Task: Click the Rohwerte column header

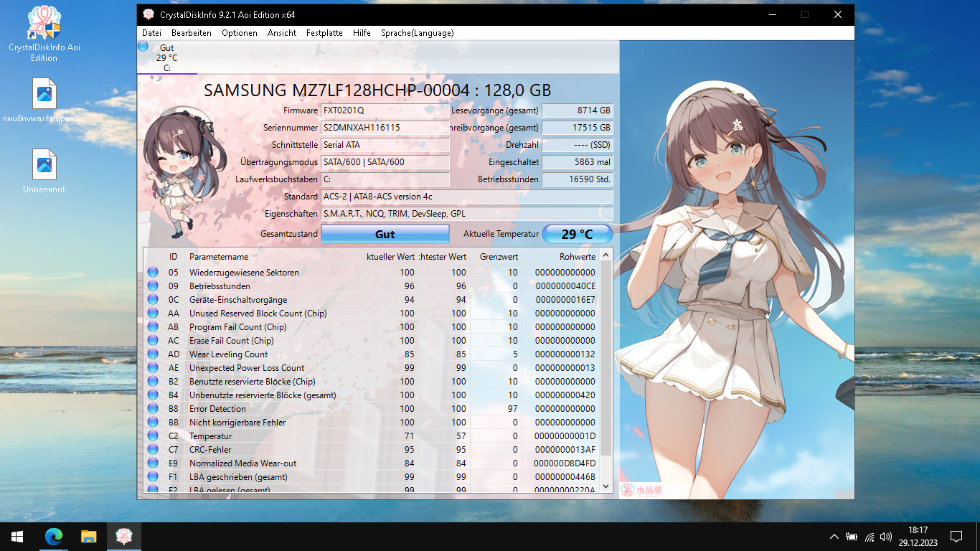Action: coord(578,257)
